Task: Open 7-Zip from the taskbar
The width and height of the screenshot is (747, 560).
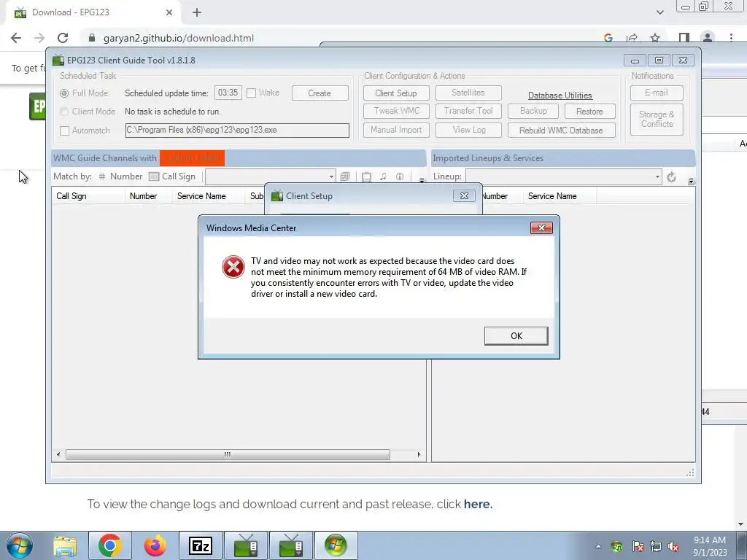Action: click(x=201, y=545)
